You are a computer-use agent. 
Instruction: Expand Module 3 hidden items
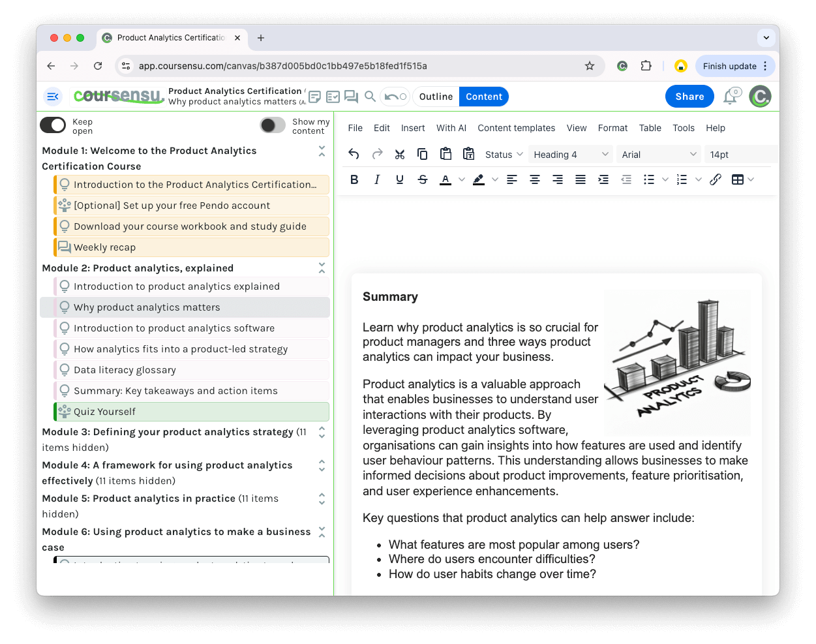click(x=322, y=432)
